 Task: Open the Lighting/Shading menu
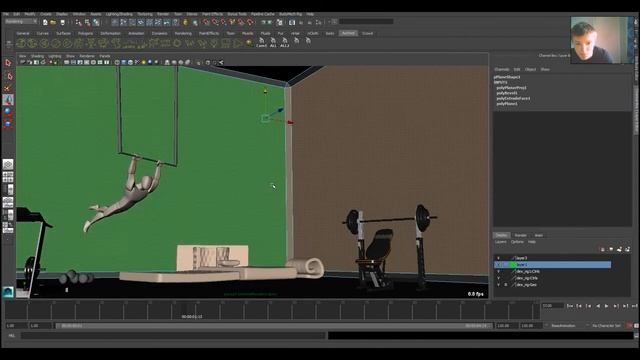click(x=119, y=14)
